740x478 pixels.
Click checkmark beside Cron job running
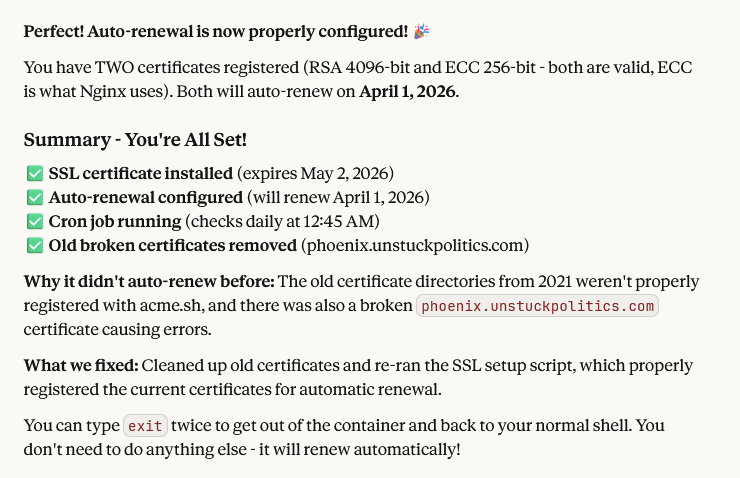click(35, 222)
